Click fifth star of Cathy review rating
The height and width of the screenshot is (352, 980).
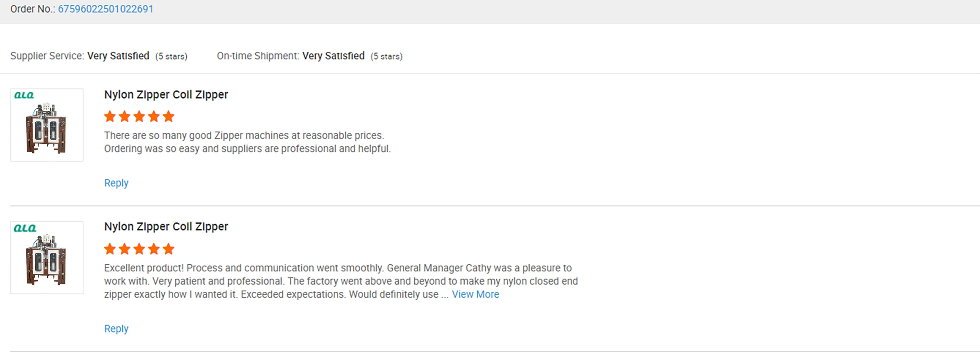[169, 249]
